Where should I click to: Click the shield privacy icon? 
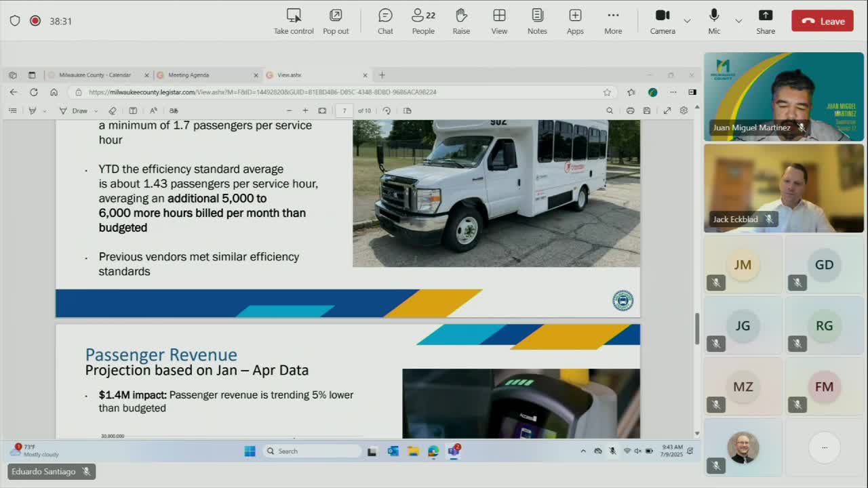[x=15, y=21]
